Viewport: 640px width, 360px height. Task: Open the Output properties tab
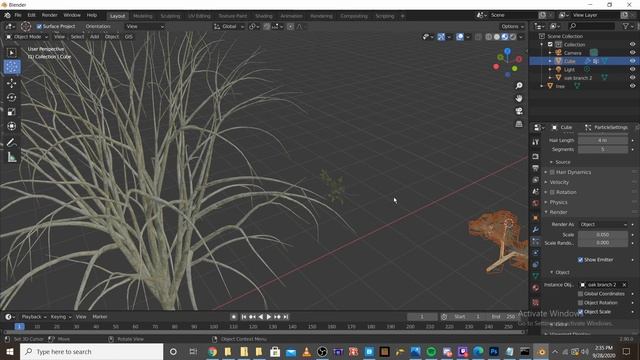(536, 168)
